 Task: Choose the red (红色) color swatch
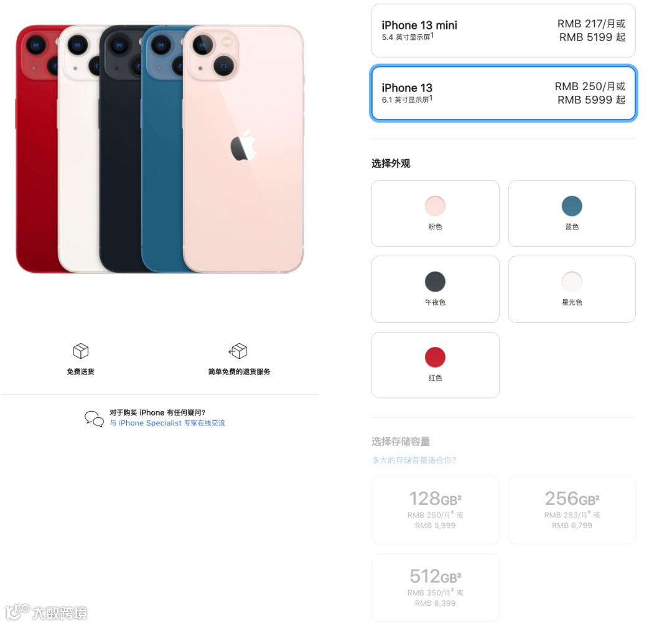click(435, 365)
